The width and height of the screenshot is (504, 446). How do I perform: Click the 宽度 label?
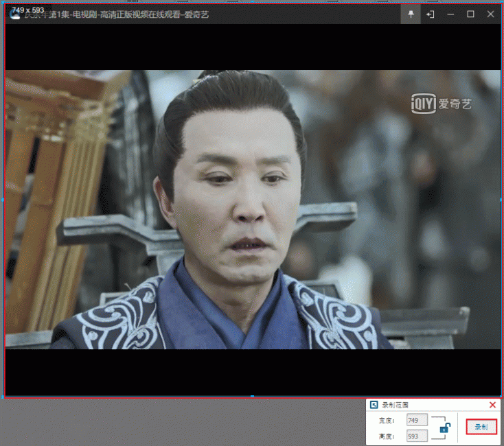387,421
